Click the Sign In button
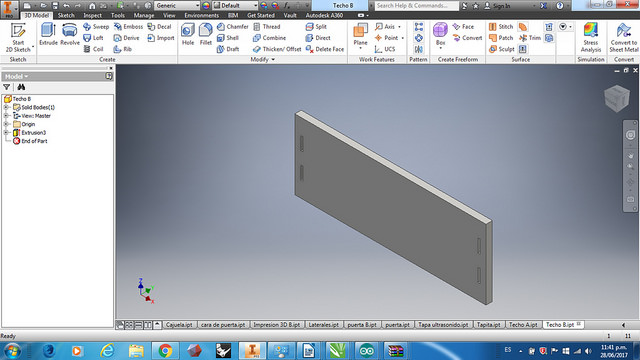This screenshot has height=360, width=640. click(497, 6)
